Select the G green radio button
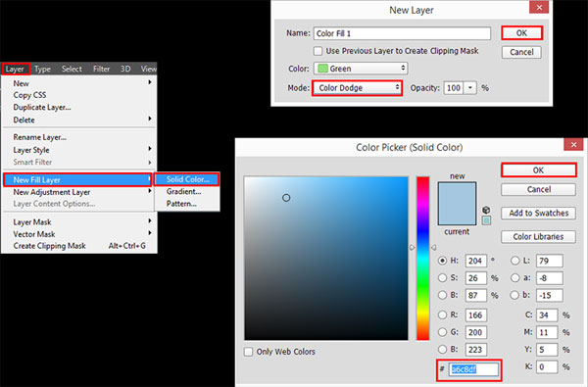Viewport: 588px width, 387px height. pyautogui.click(x=443, y=332)
